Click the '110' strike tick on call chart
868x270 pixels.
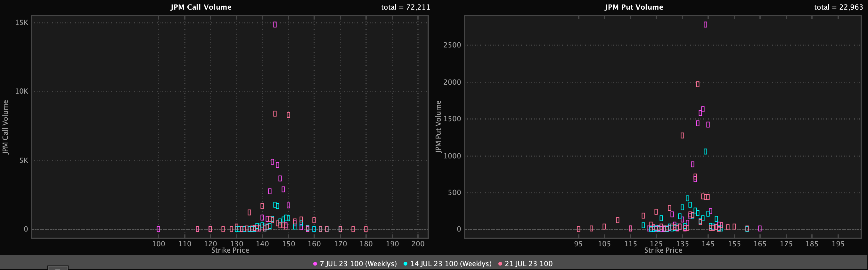coord(185,244)
